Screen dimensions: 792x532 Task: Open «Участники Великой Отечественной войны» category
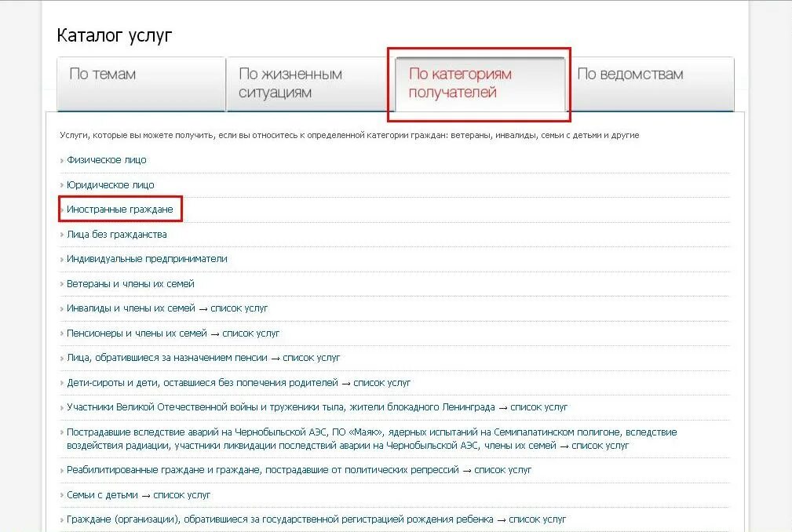pos(281,406)
